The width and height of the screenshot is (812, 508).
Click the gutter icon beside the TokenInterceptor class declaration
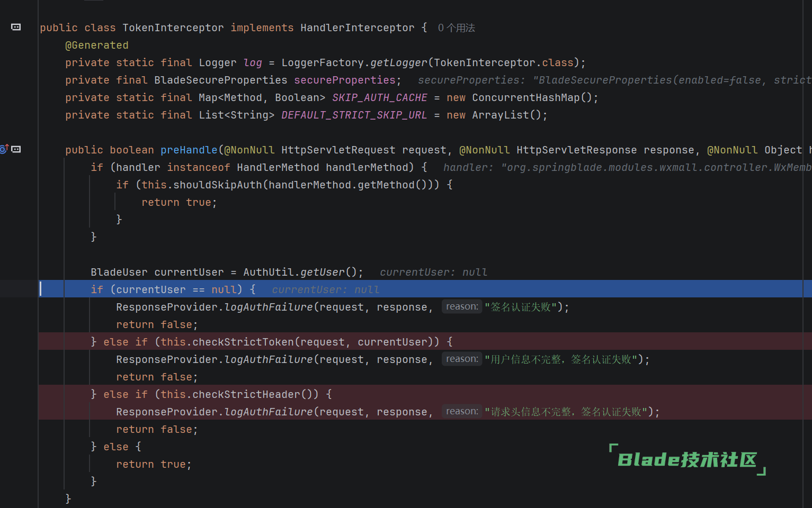pyautogui.click(x=16, y=27)
